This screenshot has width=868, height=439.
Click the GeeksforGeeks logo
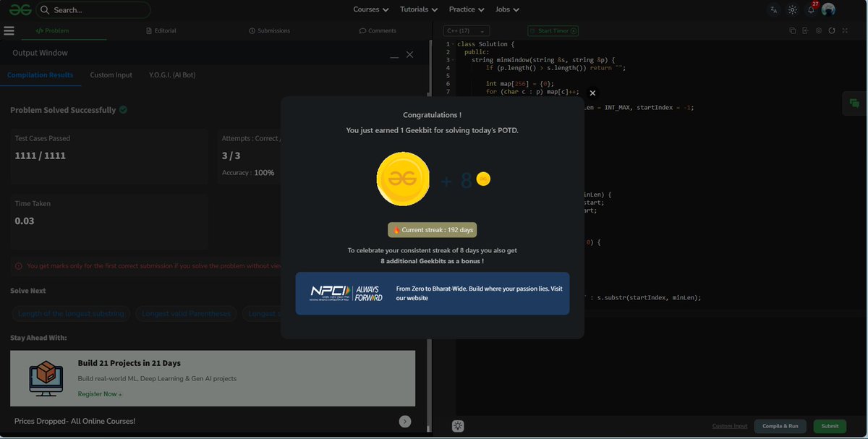pyautogui.click(x=20, y=9)
